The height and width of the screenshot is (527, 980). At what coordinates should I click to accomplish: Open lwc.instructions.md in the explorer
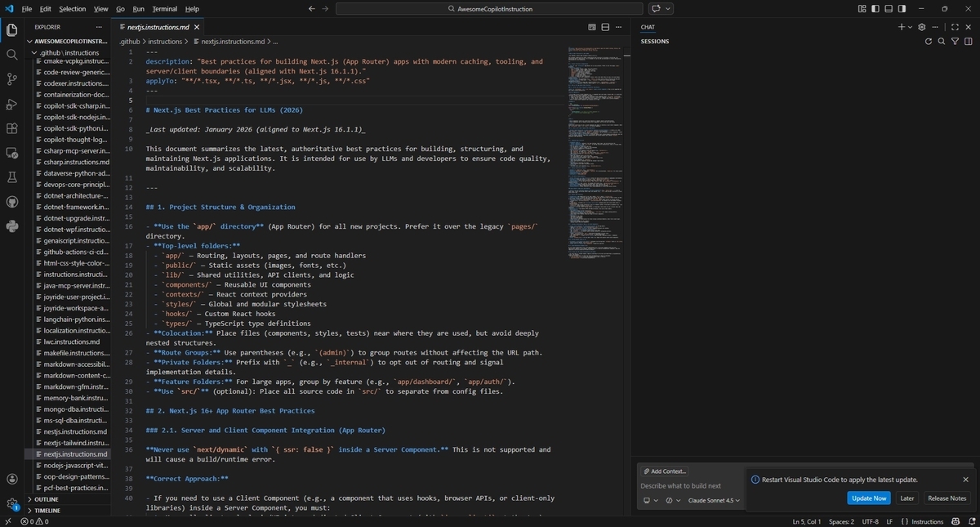pos(72,342)
